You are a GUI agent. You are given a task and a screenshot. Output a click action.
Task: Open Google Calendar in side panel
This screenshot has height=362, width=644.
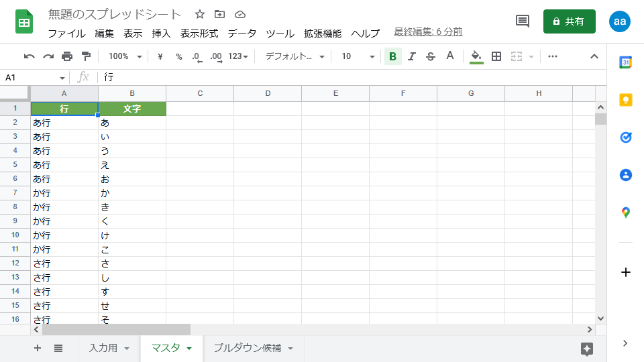[625, 62]
